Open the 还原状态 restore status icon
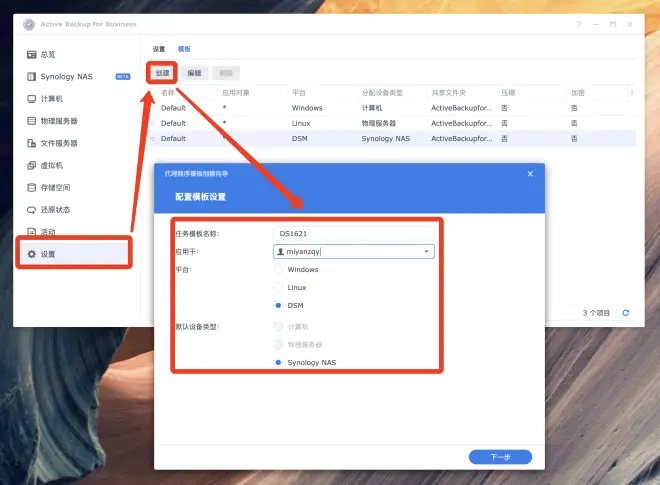660x485 pixels. click(32, 210)
